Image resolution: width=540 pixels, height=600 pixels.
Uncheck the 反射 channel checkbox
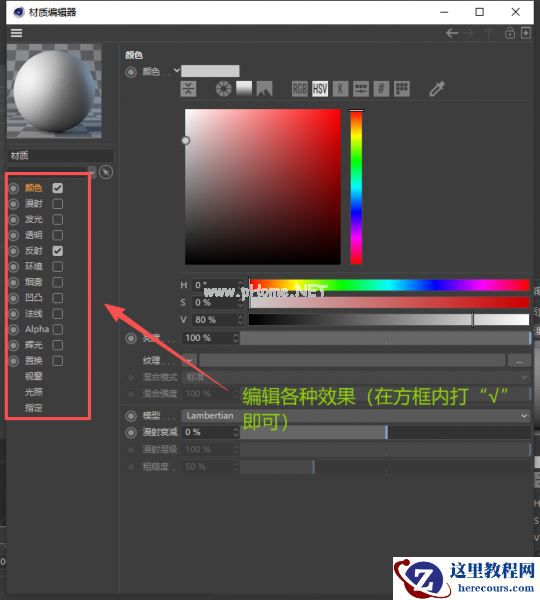coord(58,251)
